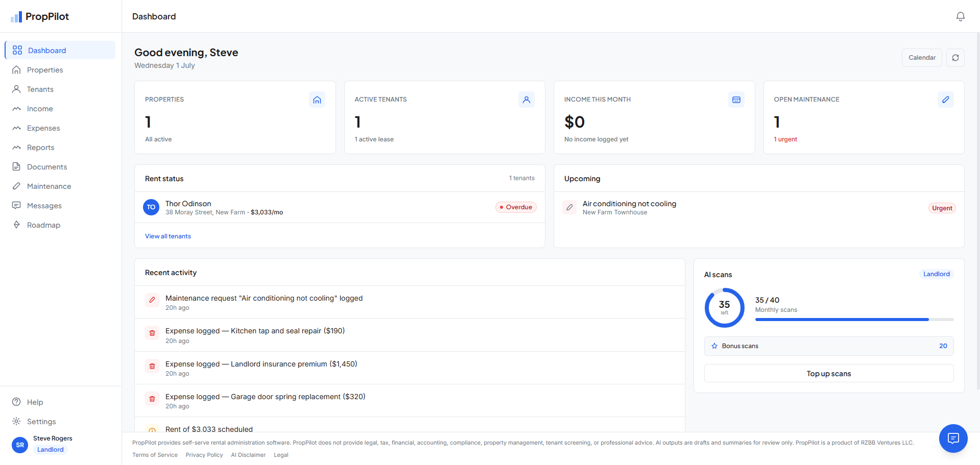Click the house icon on Properties card

(317, 100)
